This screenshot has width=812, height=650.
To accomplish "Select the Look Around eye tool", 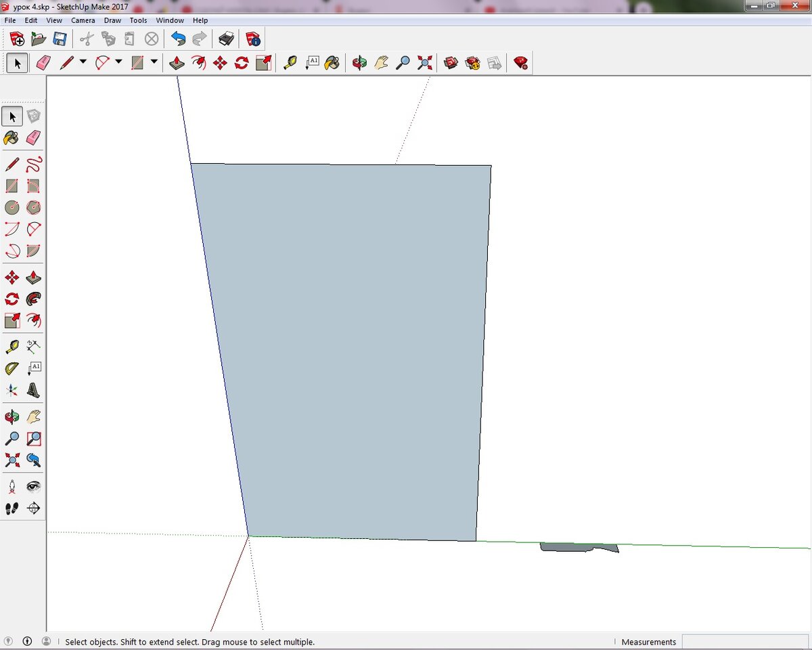I will click(33, 486).
